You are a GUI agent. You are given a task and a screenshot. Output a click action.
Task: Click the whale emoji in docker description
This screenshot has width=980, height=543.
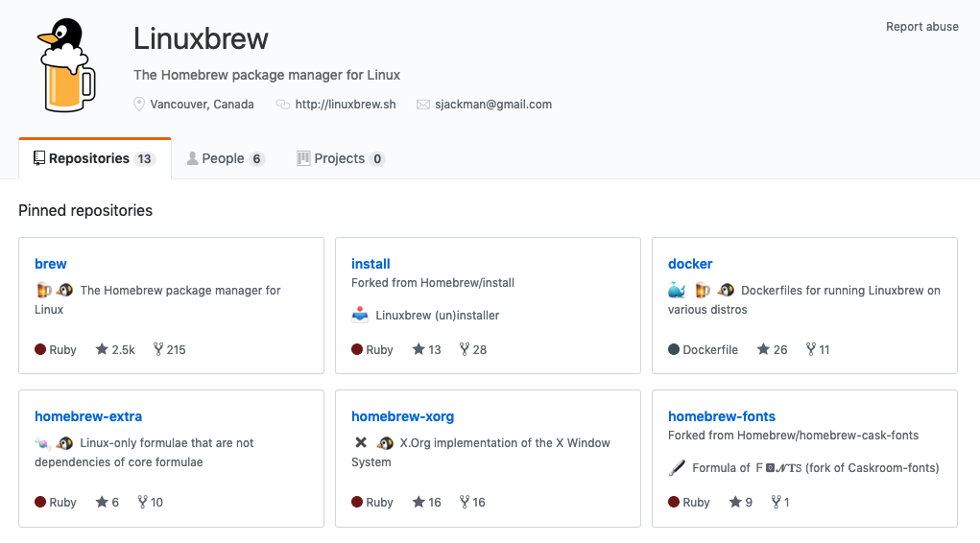(x=677, y=290)
